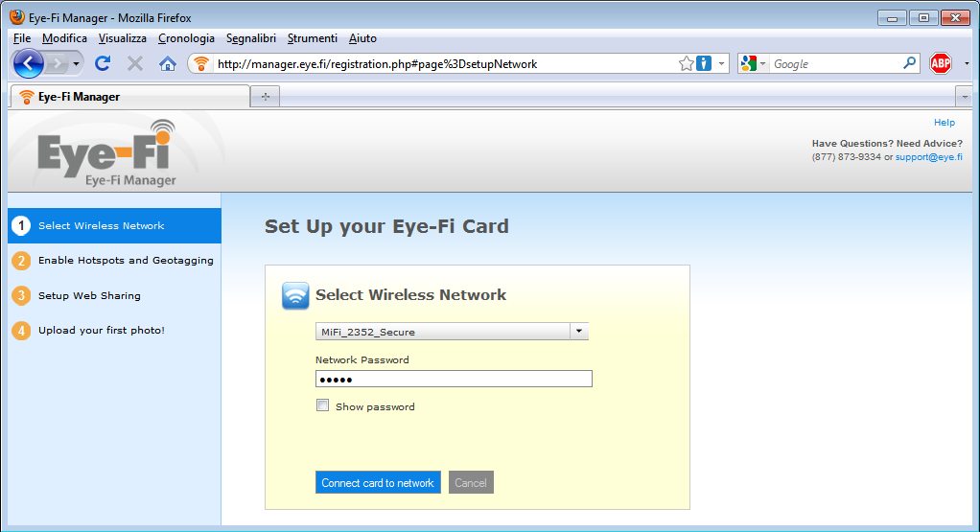Open the address bar history dropdown
The image size is (980, 532).
coord(721,63)
